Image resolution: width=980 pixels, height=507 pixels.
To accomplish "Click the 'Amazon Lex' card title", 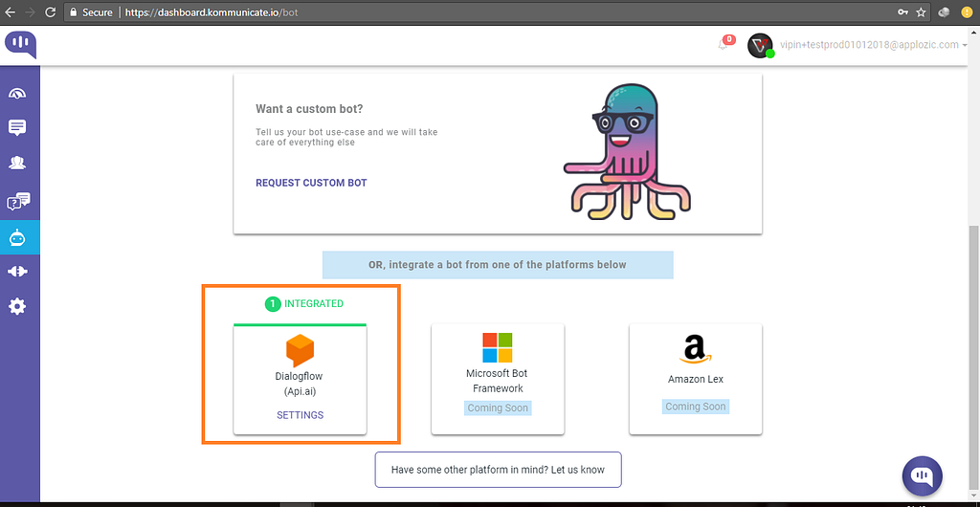I will pos(696,379).
